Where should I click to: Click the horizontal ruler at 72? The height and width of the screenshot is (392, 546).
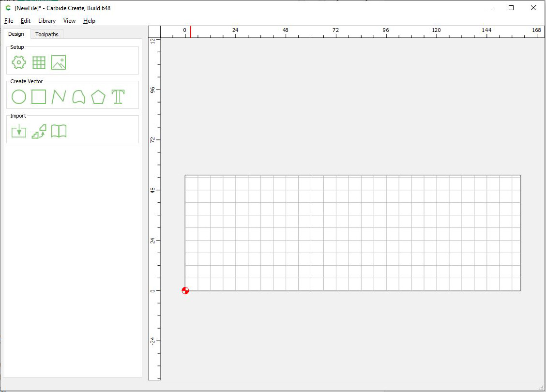[x=335, y=30]
